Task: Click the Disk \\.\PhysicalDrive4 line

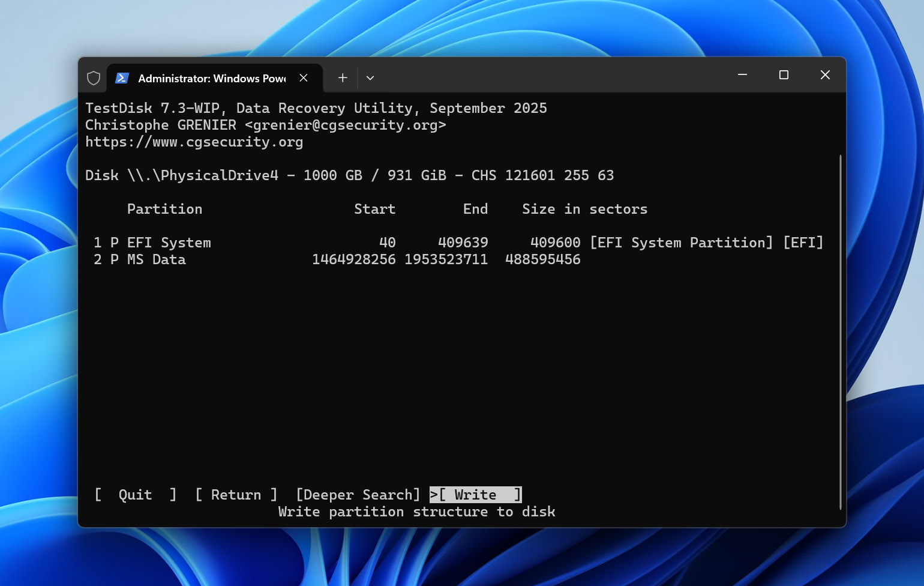Action: [349, 175]
